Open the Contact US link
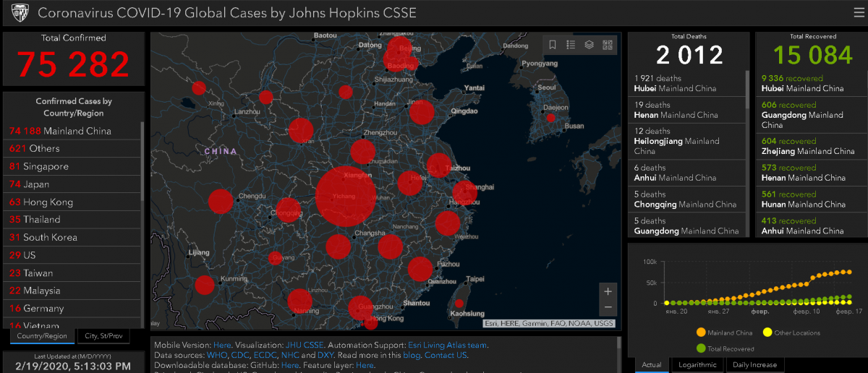 pyautogui.click(x=445, y=356)
